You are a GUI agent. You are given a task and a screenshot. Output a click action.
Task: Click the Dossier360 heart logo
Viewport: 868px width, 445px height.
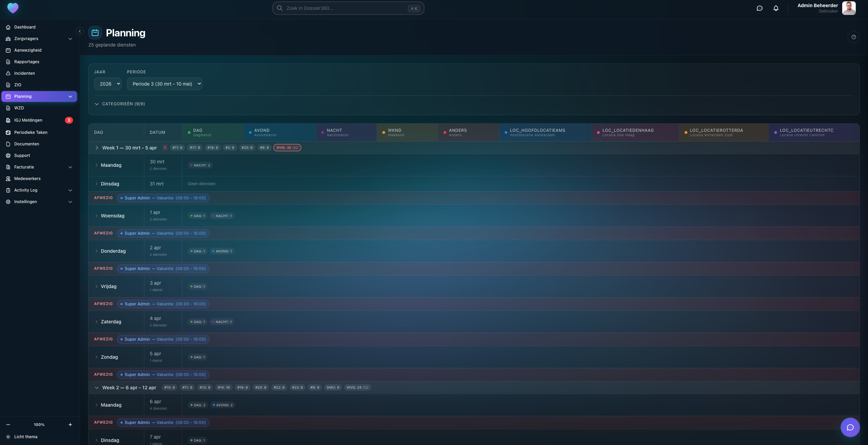pyautogui.click(x=13, y=8)
